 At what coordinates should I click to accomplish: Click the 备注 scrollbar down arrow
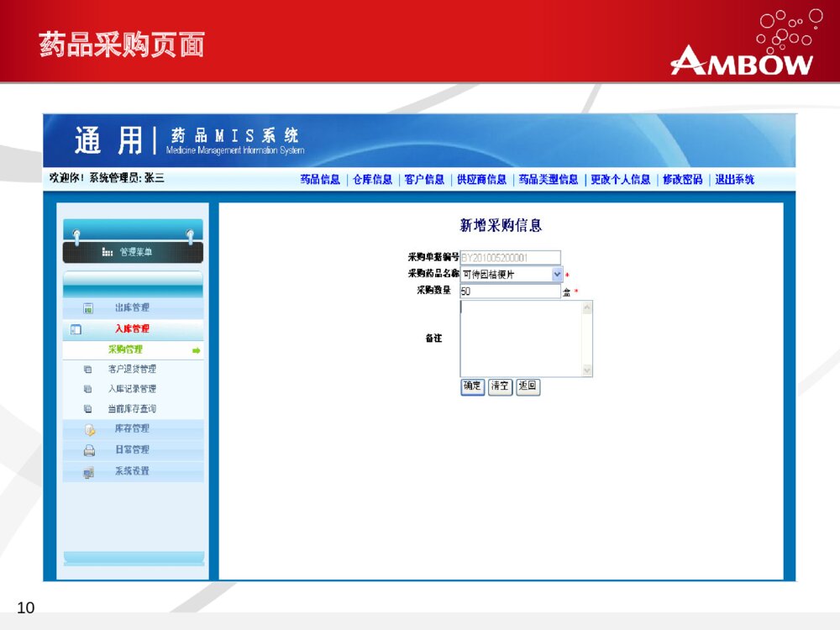587,370
